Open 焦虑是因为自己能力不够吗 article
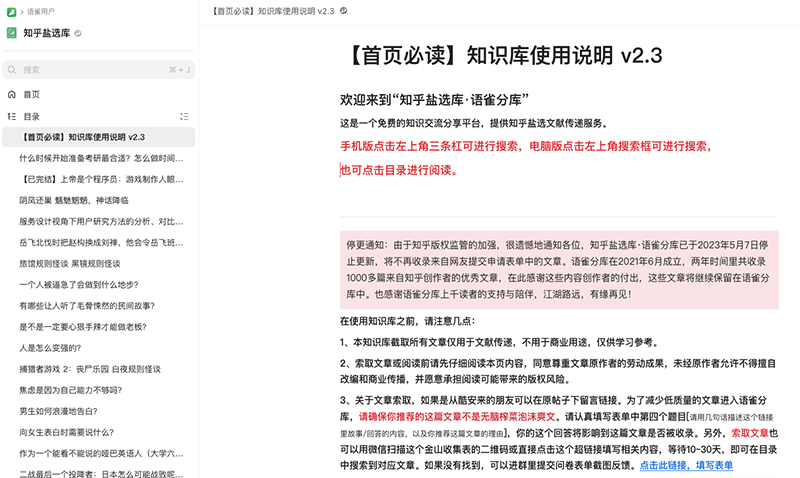The image size is (800, 478). [x=71, y=390]
